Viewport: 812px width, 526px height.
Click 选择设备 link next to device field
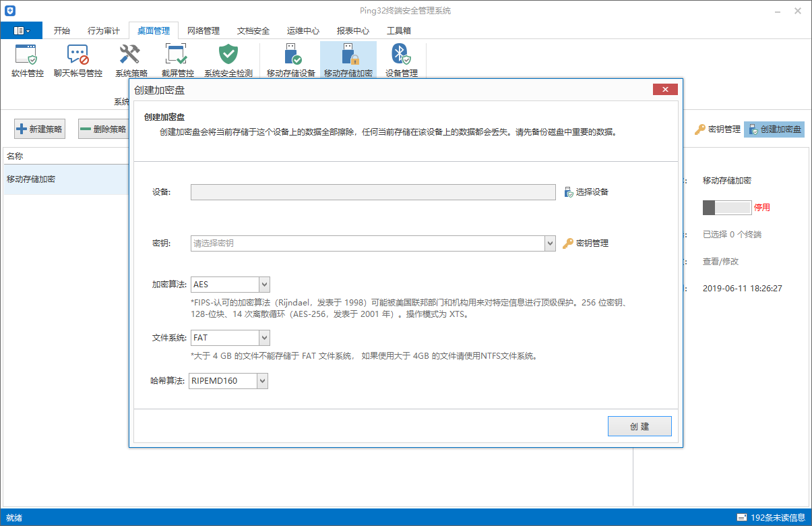coord(586,192)
